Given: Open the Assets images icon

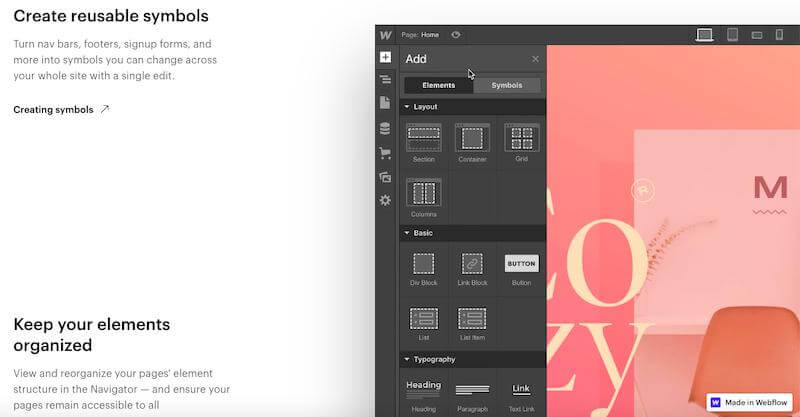Looking at the screenshot, I should (x=385, y=177).
